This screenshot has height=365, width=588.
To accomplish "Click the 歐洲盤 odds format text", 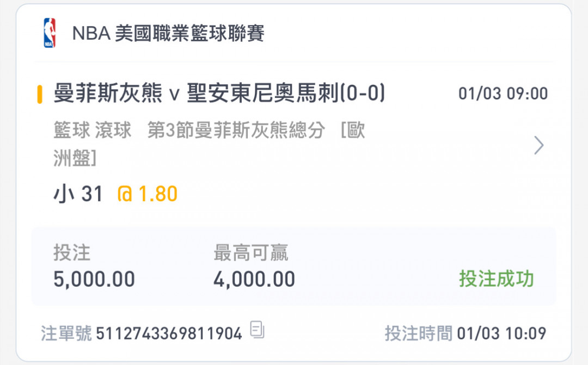I will point(209,144).
